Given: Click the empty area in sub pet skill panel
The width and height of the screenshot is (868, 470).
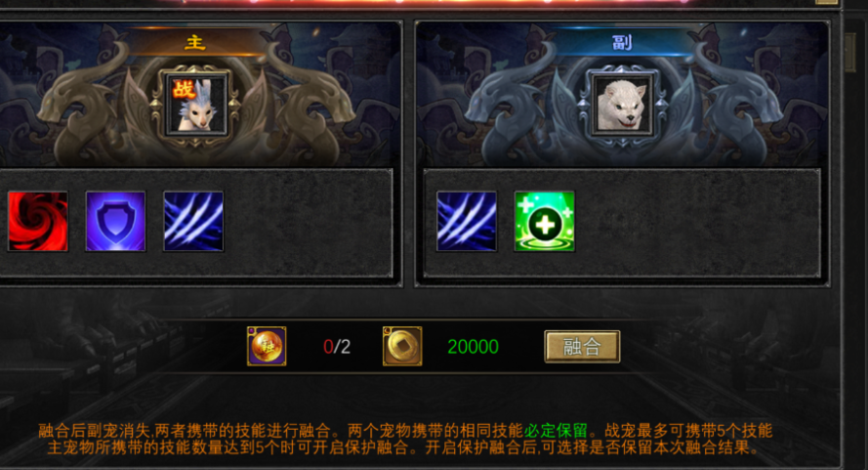Looking at the screenshot, I should (695, 222).
